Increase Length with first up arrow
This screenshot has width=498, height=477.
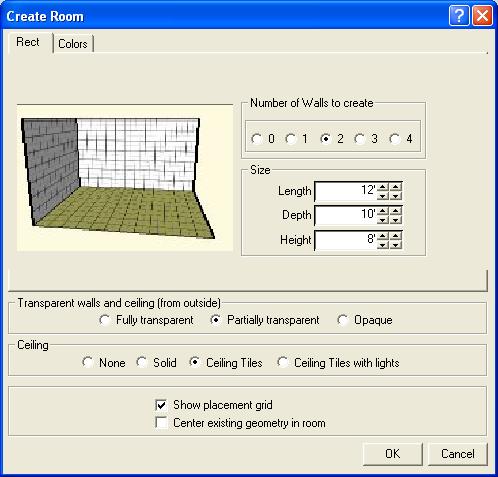[383, 187]
